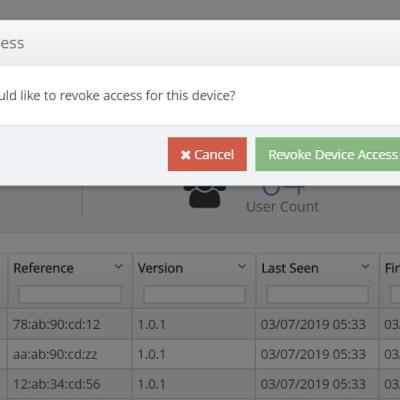
Task: Select row with reference aa:ab:90:cd:zz
Action: [x=200, y=354]
